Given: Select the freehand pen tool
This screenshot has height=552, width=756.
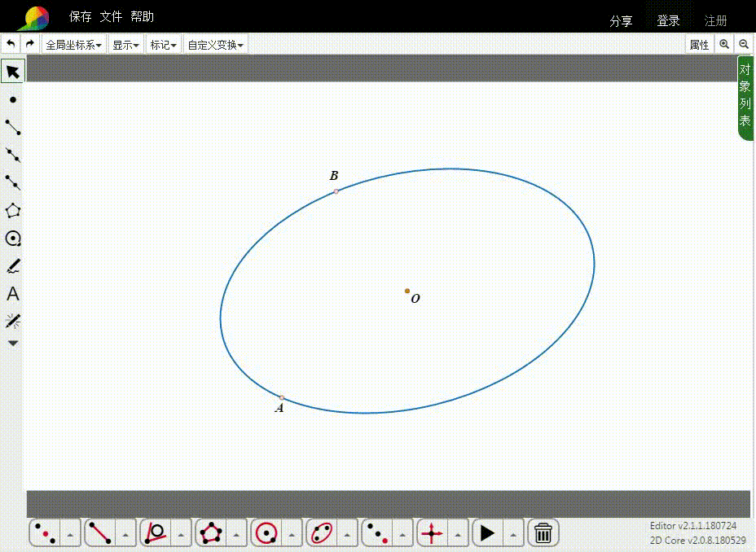Looking at the screenshot, I should [x=13, y=266].
